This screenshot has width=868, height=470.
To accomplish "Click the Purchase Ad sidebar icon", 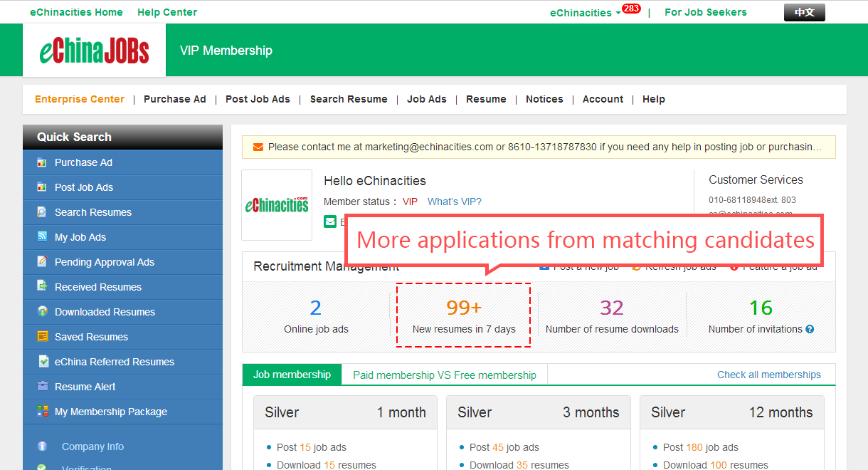I will click(x=41, y=162).
